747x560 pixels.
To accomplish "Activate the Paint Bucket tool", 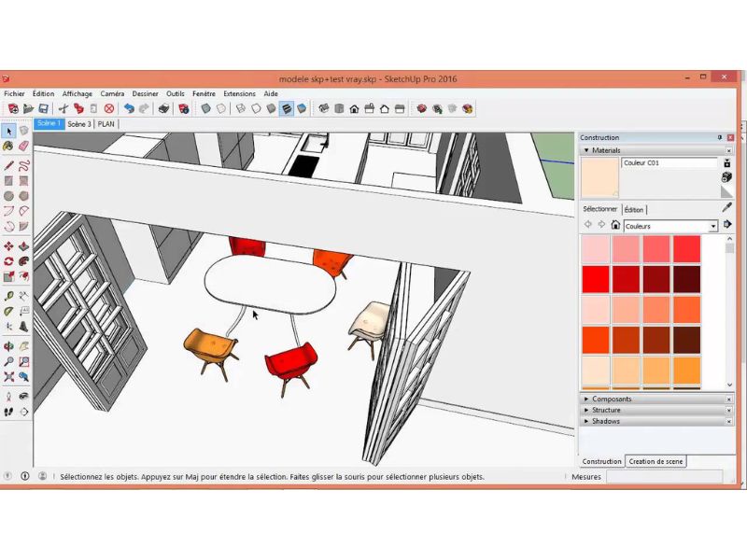I will point(8,146).
